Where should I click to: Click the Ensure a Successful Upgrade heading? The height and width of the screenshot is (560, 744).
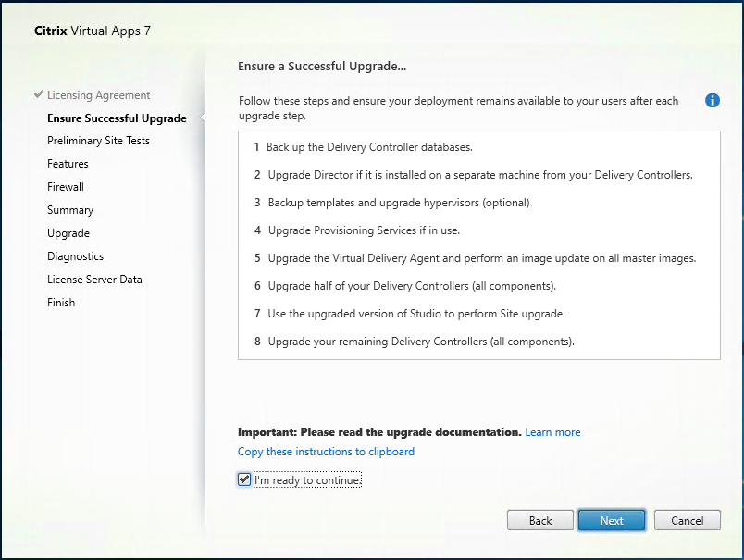pos(322,67)
